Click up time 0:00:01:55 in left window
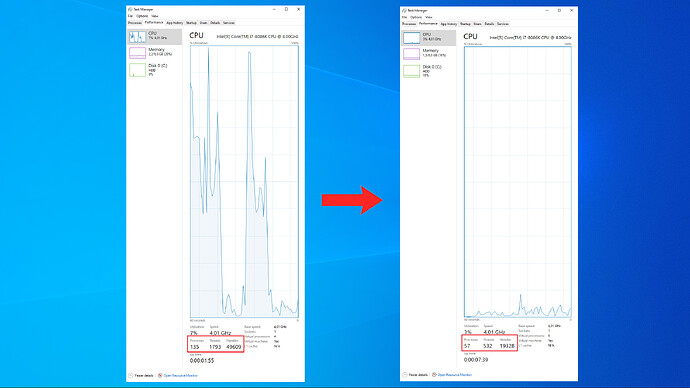Screen dimensions: 690x388 click(202, 361)
